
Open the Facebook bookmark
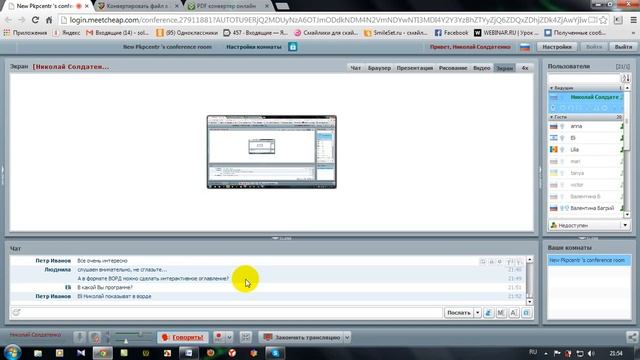(x=451, y=33)
